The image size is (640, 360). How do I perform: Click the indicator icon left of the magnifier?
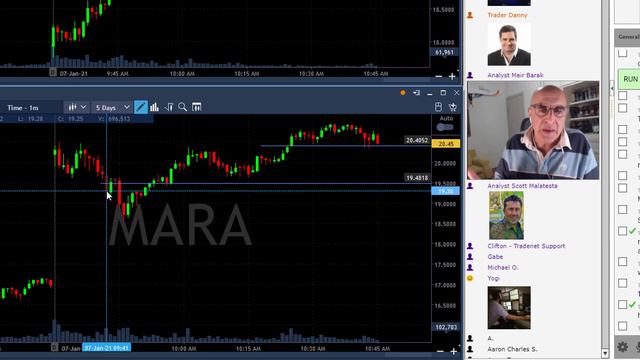[x=169, y=107]
